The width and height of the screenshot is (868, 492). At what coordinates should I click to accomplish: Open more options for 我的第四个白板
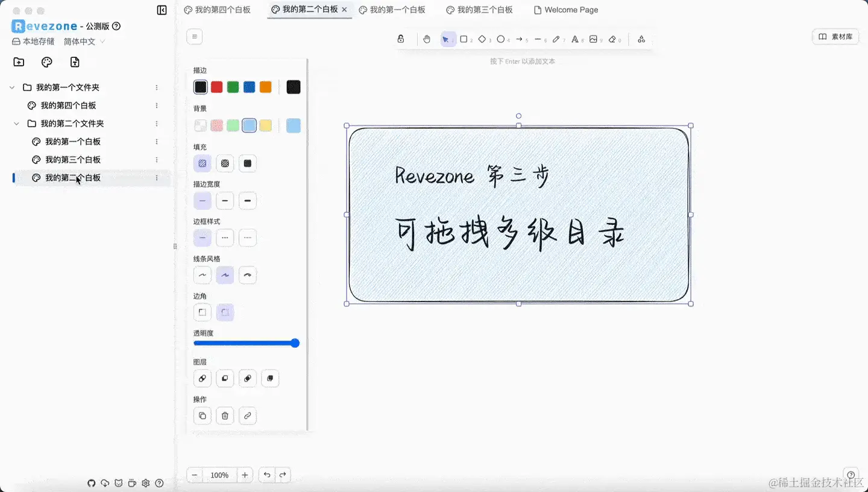[157, 106]
